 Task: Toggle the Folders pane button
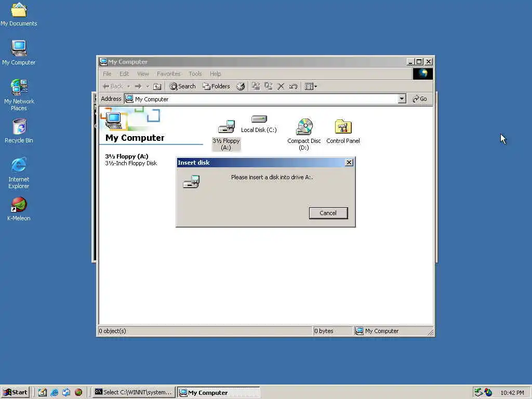click(x=216, y=87)
